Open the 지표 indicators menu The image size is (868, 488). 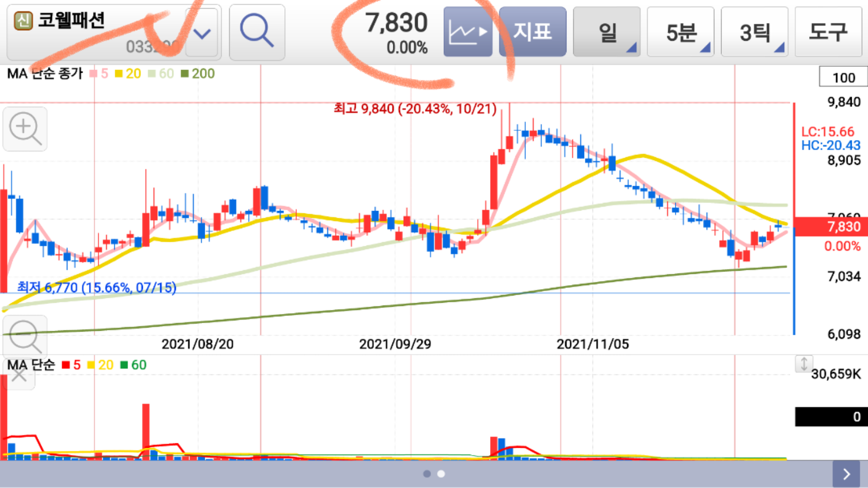click(533, 32)
